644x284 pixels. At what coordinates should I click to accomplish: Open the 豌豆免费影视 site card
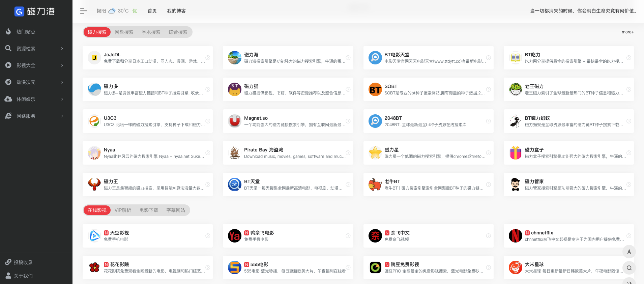429,267
